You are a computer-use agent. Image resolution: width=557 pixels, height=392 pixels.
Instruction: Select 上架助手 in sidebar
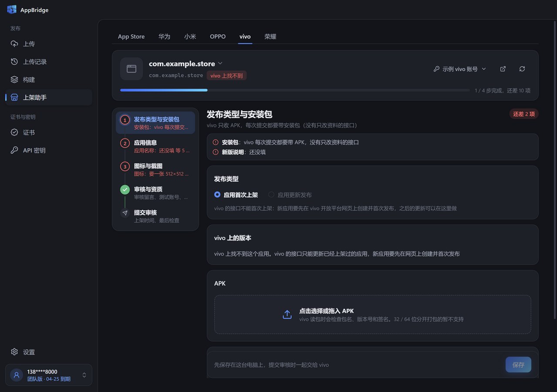pos(49,98)
